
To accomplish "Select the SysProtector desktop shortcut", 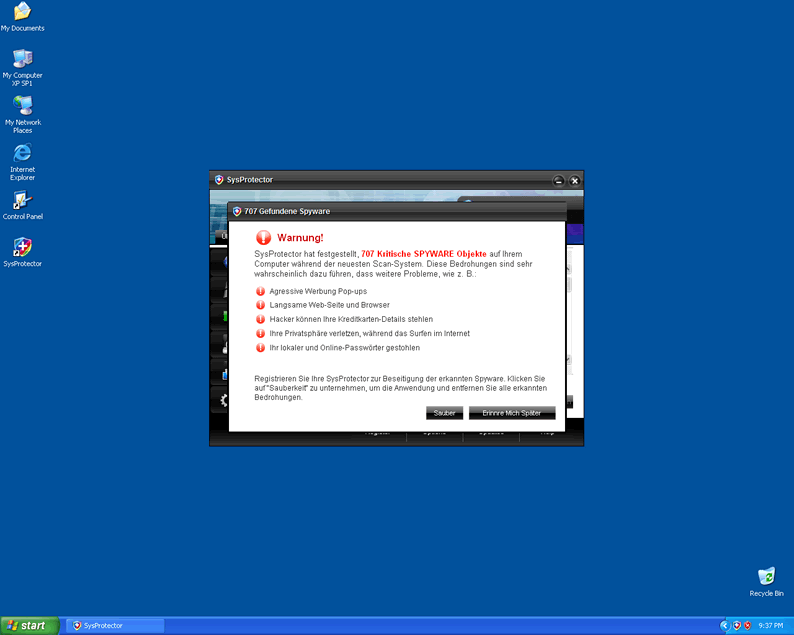I will click(22, 248).
